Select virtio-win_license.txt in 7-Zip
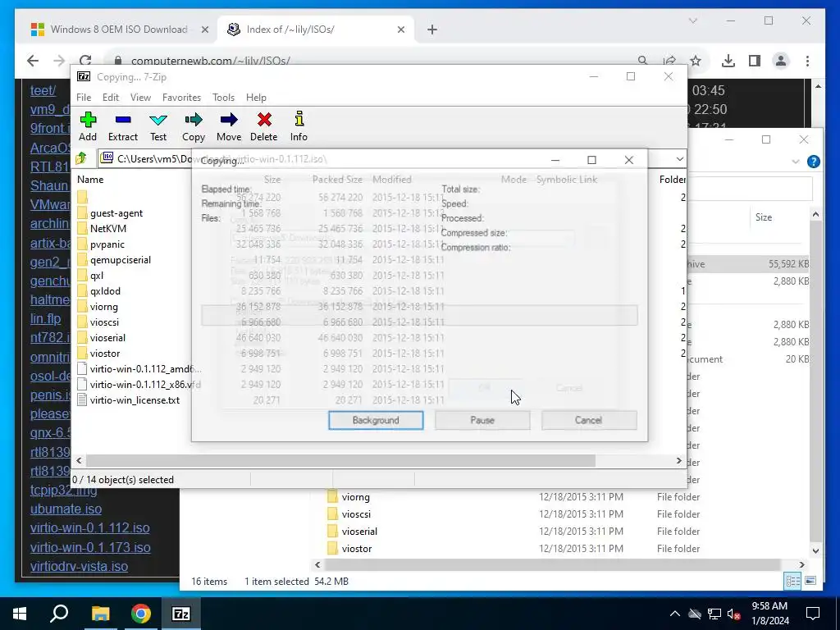Image resolution: width=840 pixels, height=630 pixels. [129, 400]
